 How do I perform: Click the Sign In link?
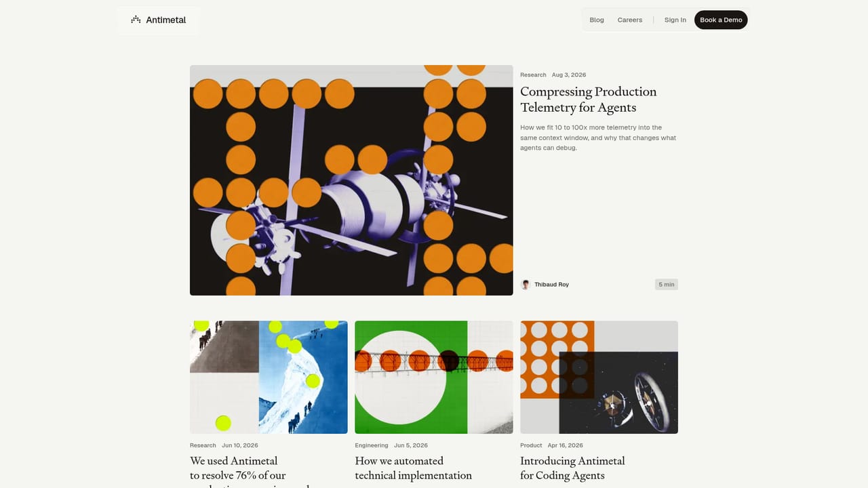(675, 20)
